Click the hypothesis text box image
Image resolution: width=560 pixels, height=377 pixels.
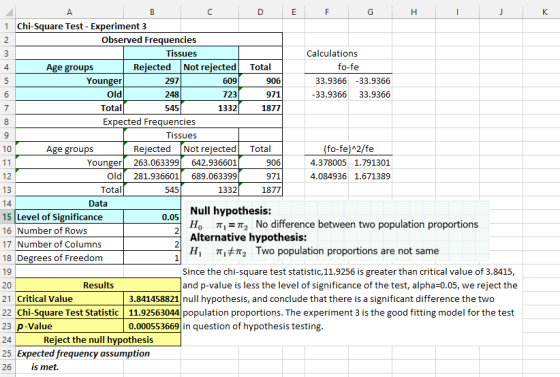click(x=336, y=231)
